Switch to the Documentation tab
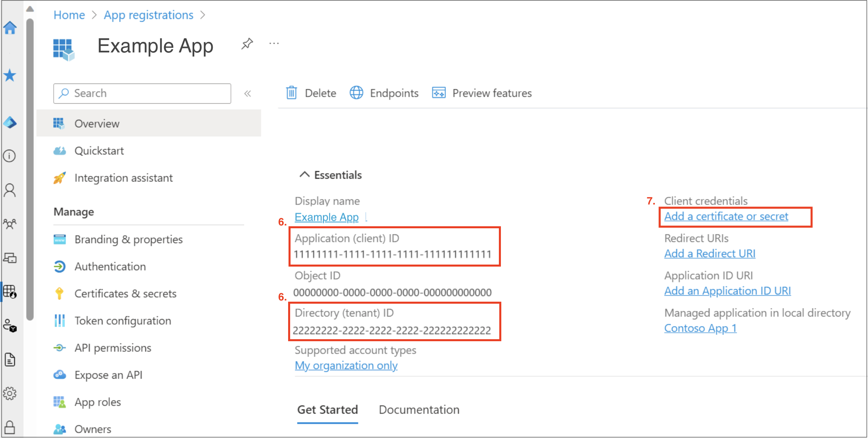The width and height of the screenshot is (868, 438). click(x=419, y=409)
